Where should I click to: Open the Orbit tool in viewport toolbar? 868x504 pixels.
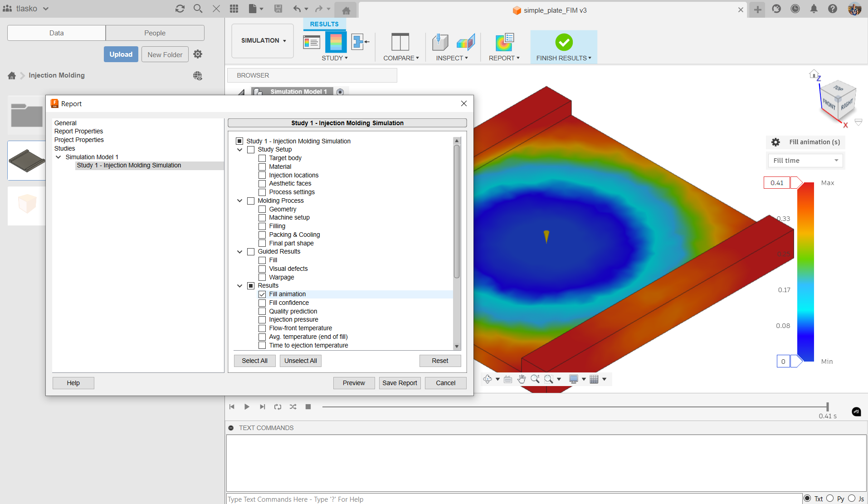(488, 379)
